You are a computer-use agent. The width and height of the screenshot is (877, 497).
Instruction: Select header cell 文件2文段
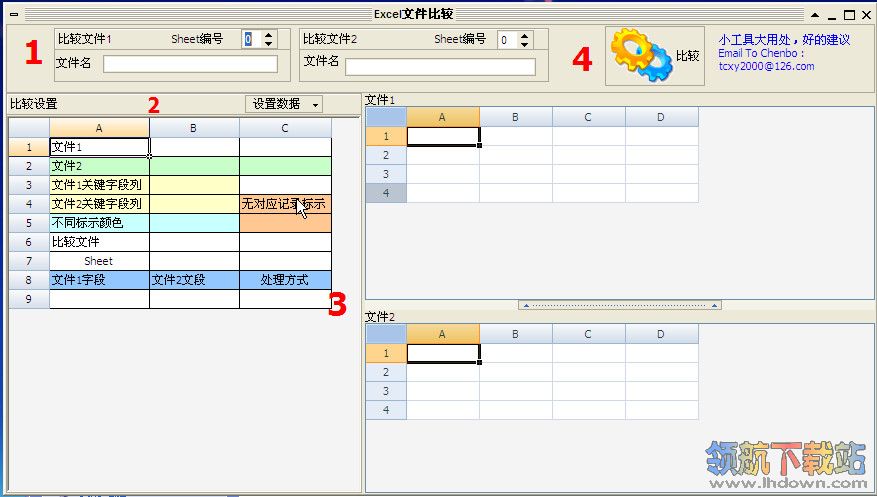194,280
